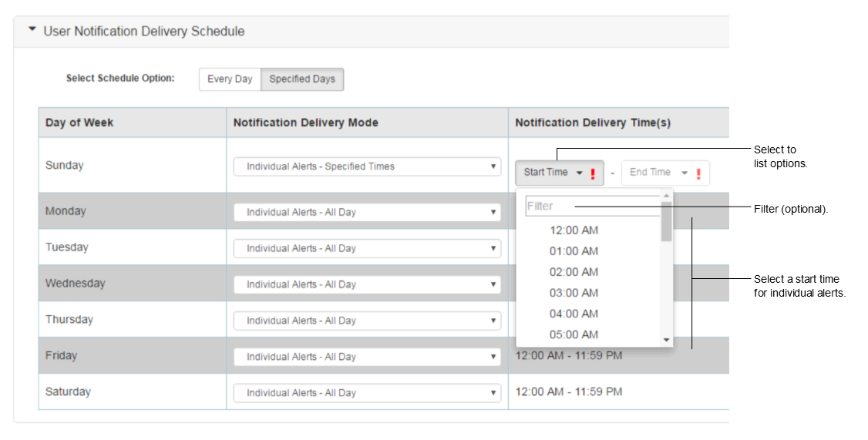The width and height of the screenshot is (868, 440).
Task: Click the red alert icon beside End Time
Action: pos(698,174)
